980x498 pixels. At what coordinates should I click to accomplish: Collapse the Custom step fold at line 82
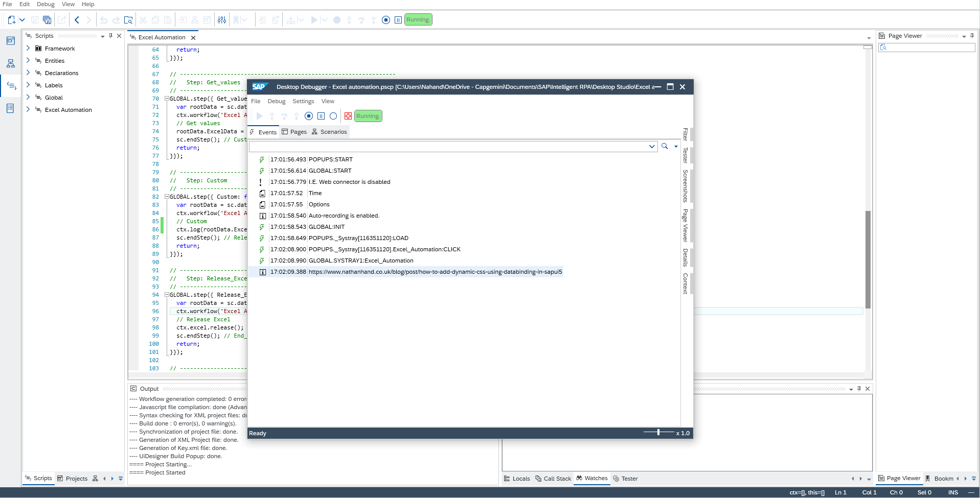pos(167,197)
